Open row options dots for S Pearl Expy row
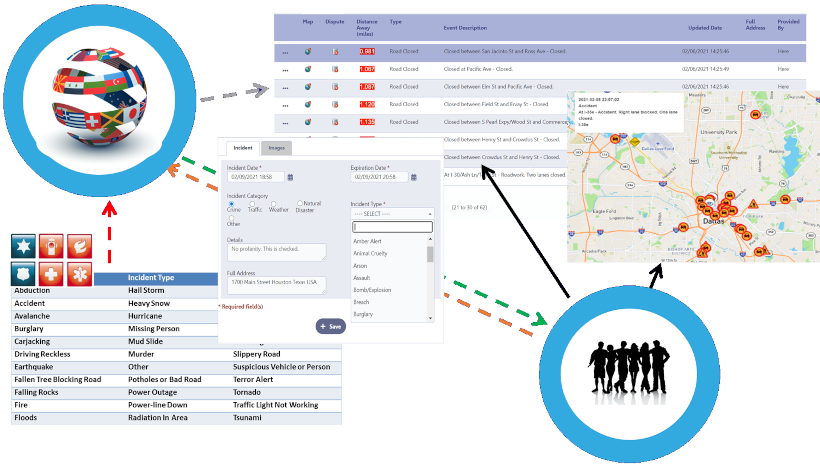This screenshot has height=466, width=820. tap(286, 123)
